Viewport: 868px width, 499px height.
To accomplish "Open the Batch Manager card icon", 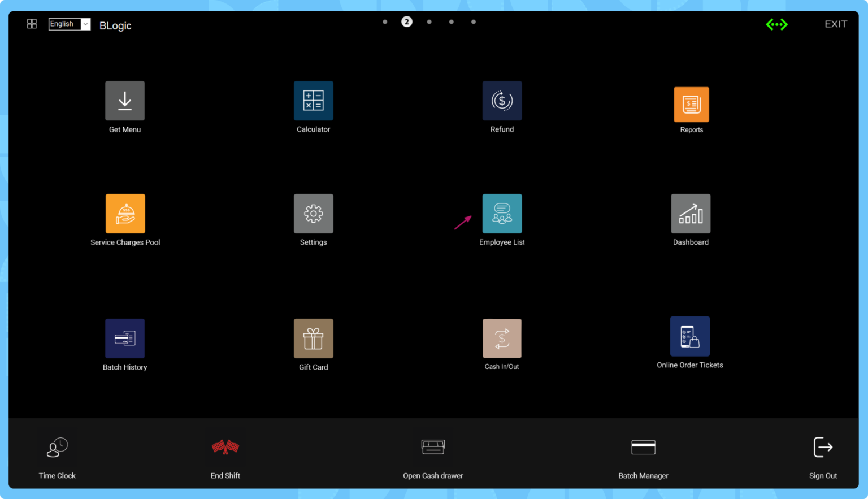I will [643, 447].
